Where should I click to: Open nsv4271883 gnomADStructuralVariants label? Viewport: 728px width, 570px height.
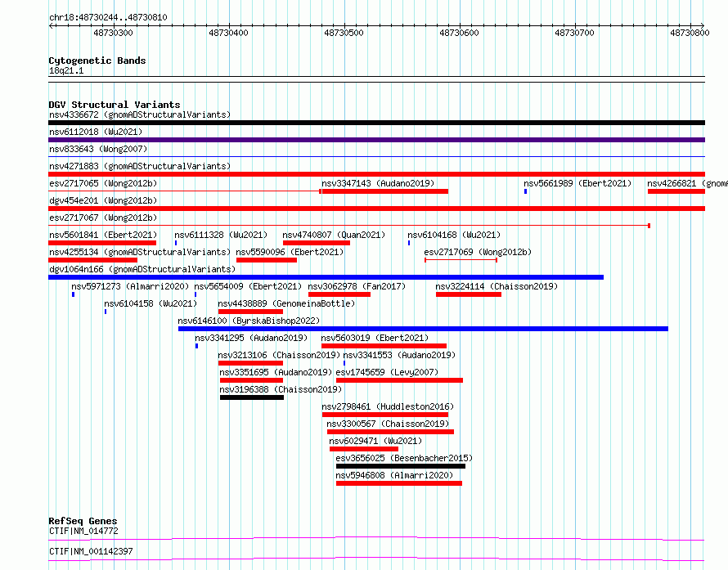(140, 166)
